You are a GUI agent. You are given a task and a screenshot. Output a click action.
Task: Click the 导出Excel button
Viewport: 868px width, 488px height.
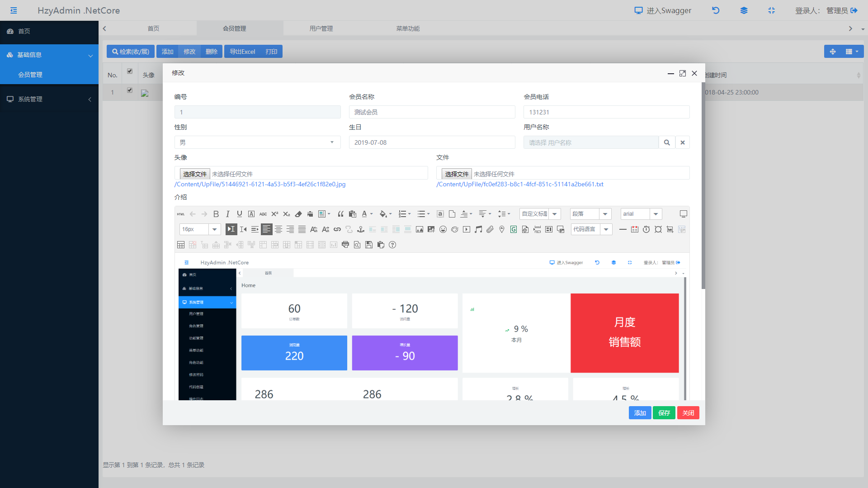242,52
